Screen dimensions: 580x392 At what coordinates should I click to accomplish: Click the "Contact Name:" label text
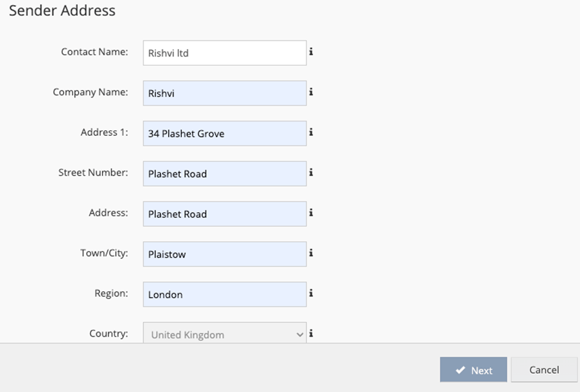click(x=94, y=52)
